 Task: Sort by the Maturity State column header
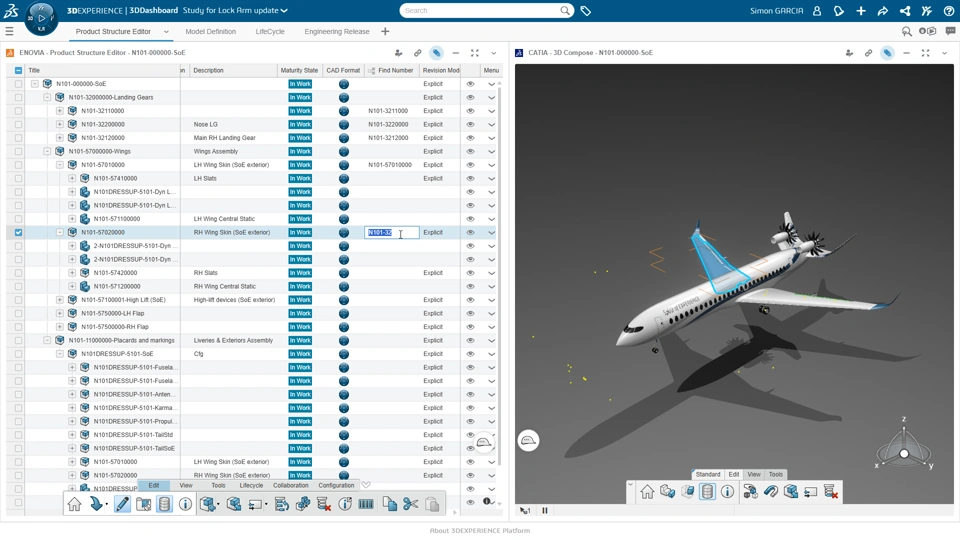coord(299,70)
